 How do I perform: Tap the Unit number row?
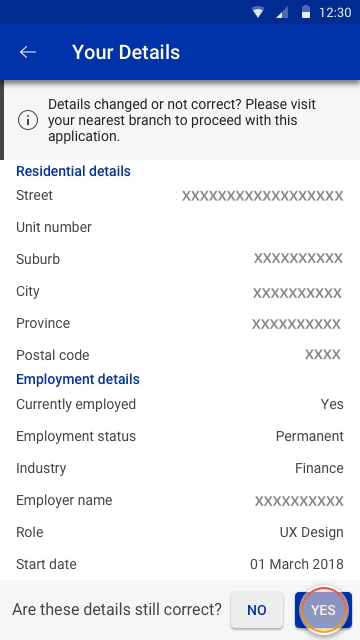tap(180, 227)
